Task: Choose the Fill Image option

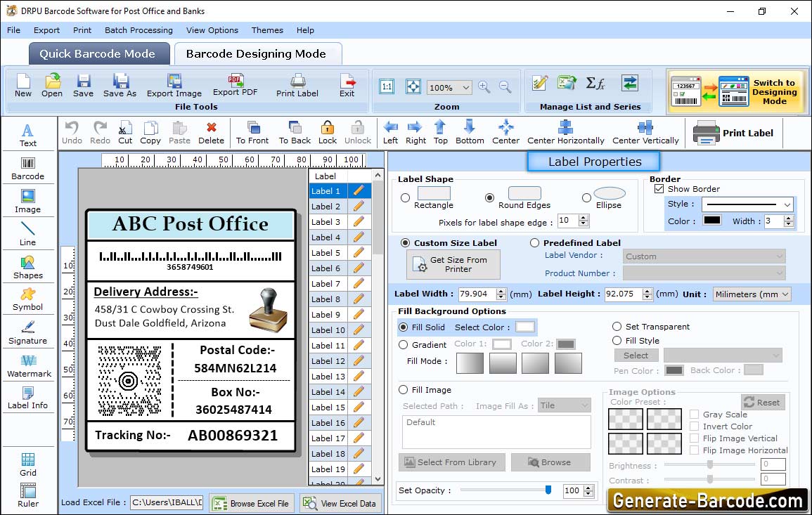Action: pyautogui.click(x=403, y=390)
